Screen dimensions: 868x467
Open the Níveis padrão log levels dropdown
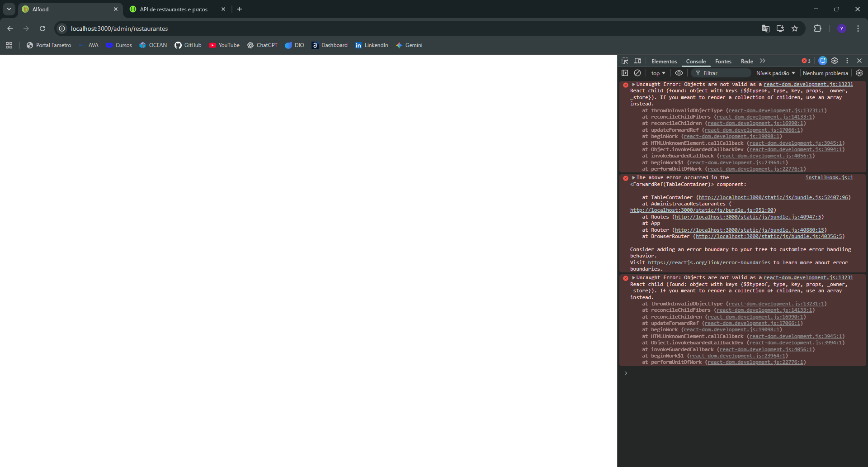[x=775, y=73]
